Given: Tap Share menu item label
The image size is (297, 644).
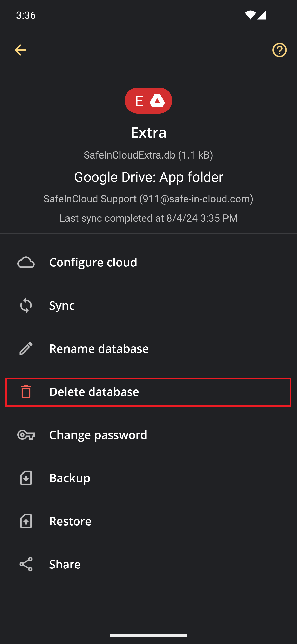Looking at the screenshot, I should coord(65,564).
